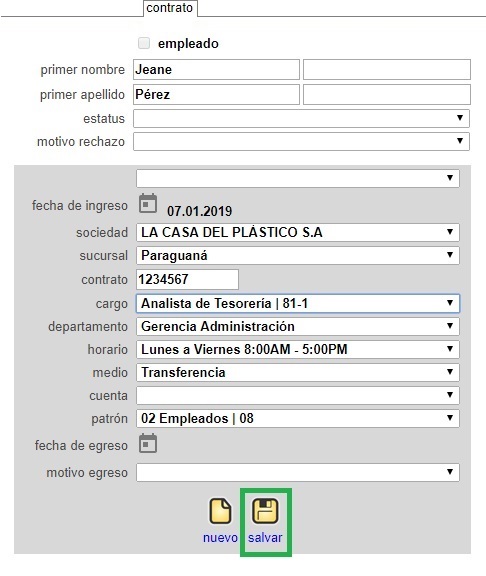Viewport: 486px width, 576px height.
Task: Expand the departamento Gerencia Administración dropdown
Action: pos(298,327)
